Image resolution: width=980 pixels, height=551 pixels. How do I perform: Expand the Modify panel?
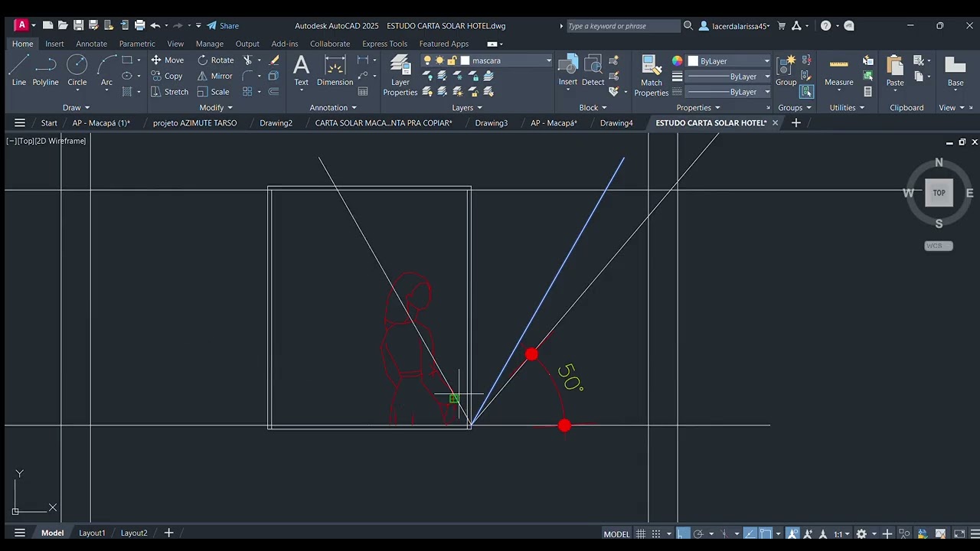[216, 108]
